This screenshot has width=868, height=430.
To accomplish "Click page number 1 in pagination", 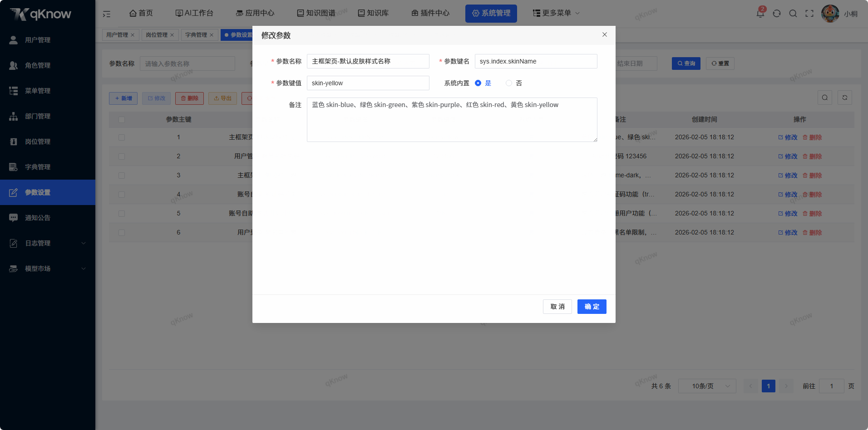I will point(769,386).
